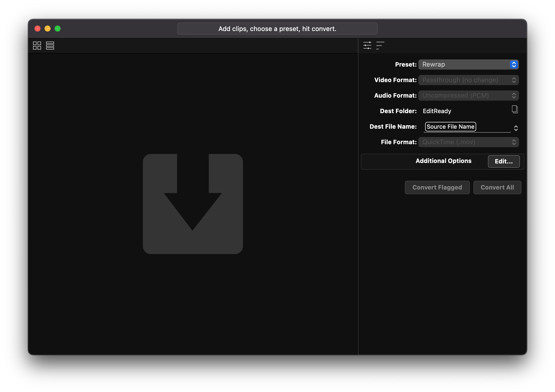Click the large drop-arrow import icon
555x392 pixels.
coord(193,204)
